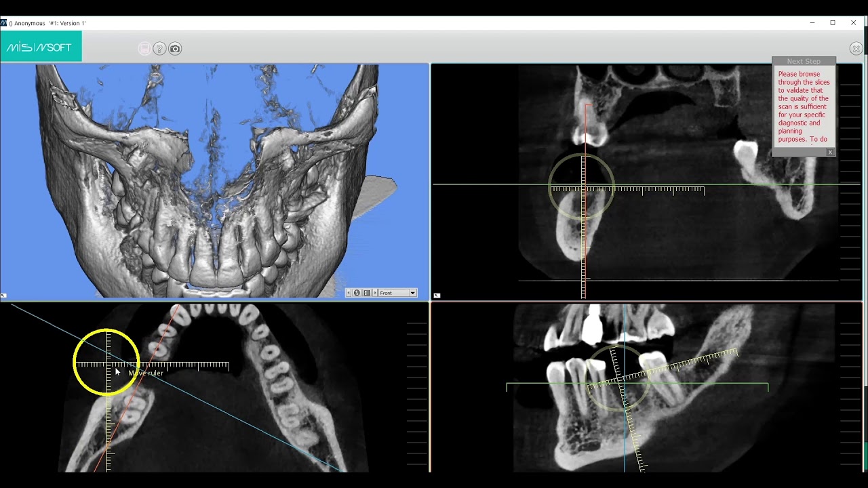Viewport: 868px width, 488px height.
Task: Open the Front view orientation dropdown
Action: tap(397, 293)
